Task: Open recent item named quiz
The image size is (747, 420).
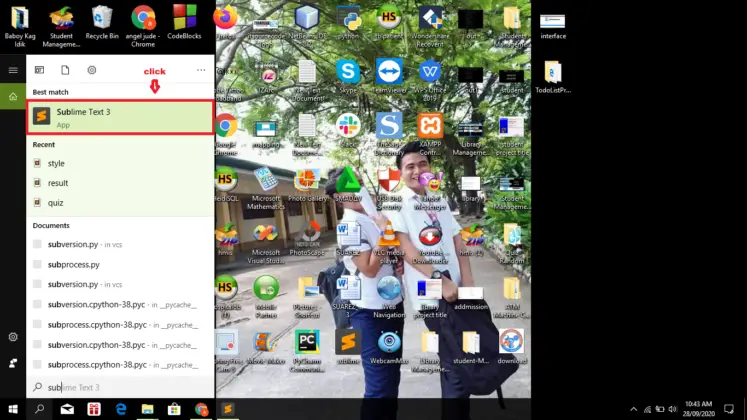Action: pos(56,202)
